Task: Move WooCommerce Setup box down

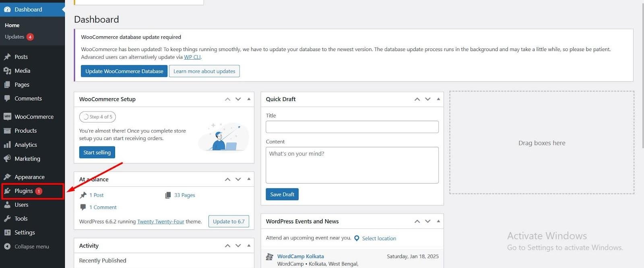Action: pyautogui.click(x=238, y=99)
